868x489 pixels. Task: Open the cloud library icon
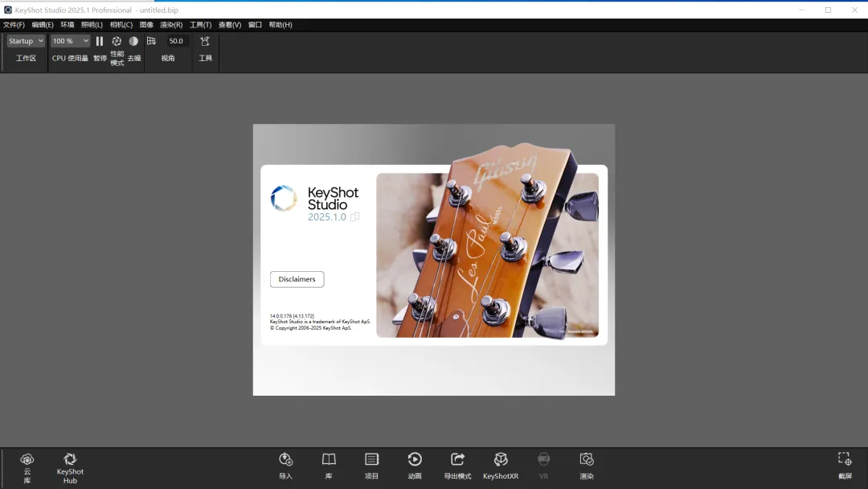27,459
